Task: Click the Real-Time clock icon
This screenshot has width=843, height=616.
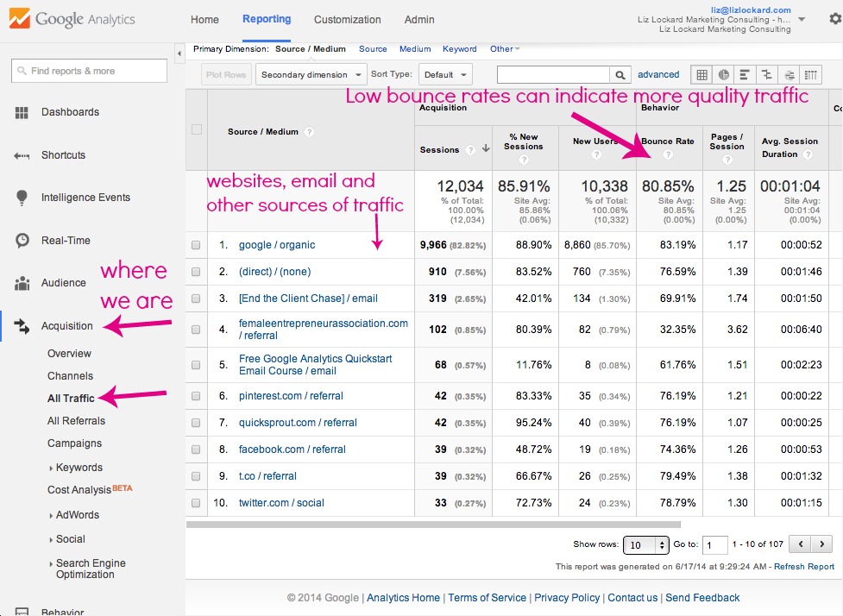Action: [22, 240]
